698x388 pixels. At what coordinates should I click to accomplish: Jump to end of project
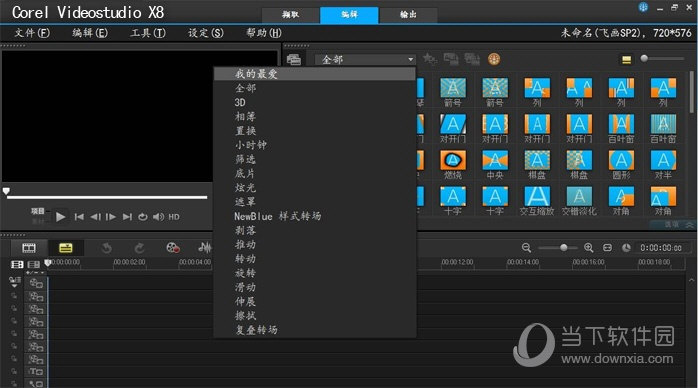coord(127,217)
